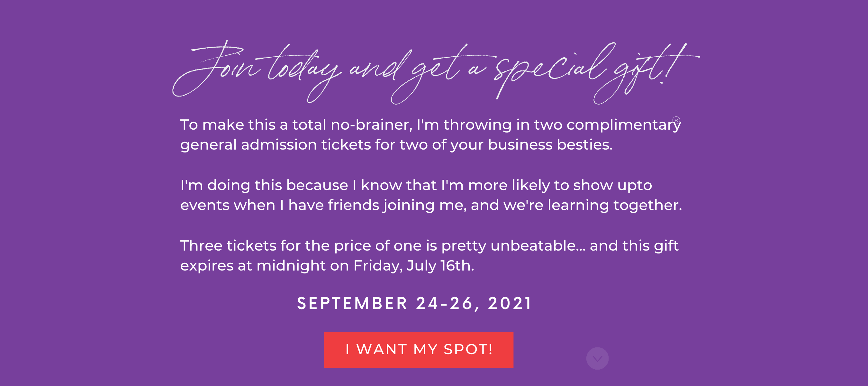868x386 pixels.
Task: Click the deadline text "Friday, July 16th"
Action: 413,266
